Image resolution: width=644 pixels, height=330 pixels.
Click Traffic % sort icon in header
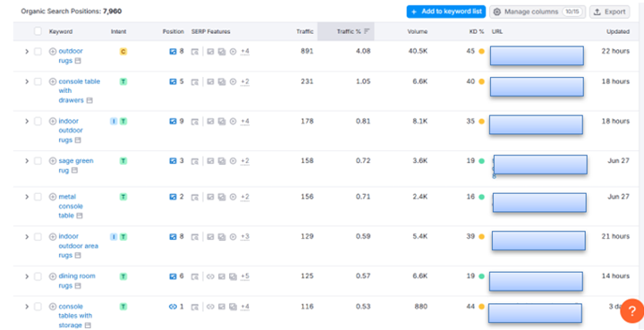pyautogui.click(x=367, y=31)
